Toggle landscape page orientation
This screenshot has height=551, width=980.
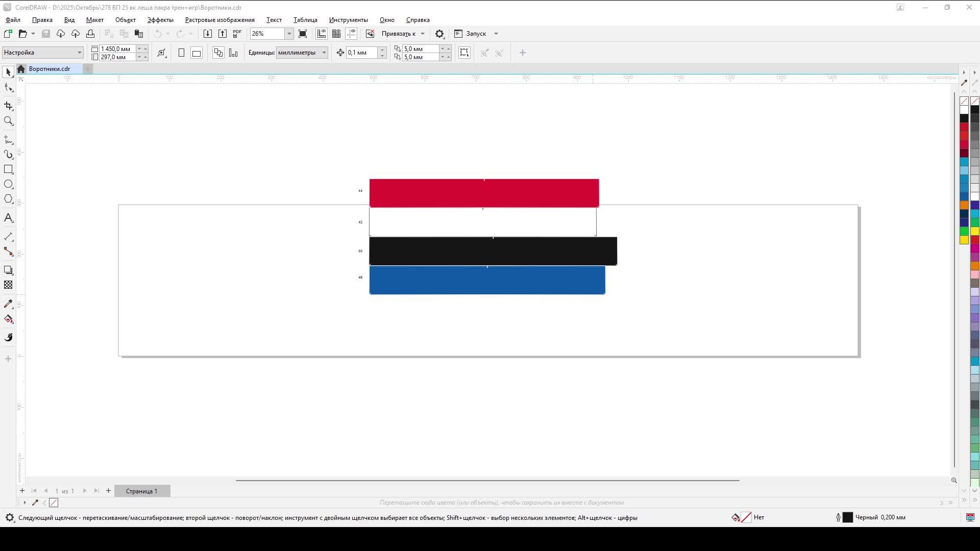(x=196, y=53)
